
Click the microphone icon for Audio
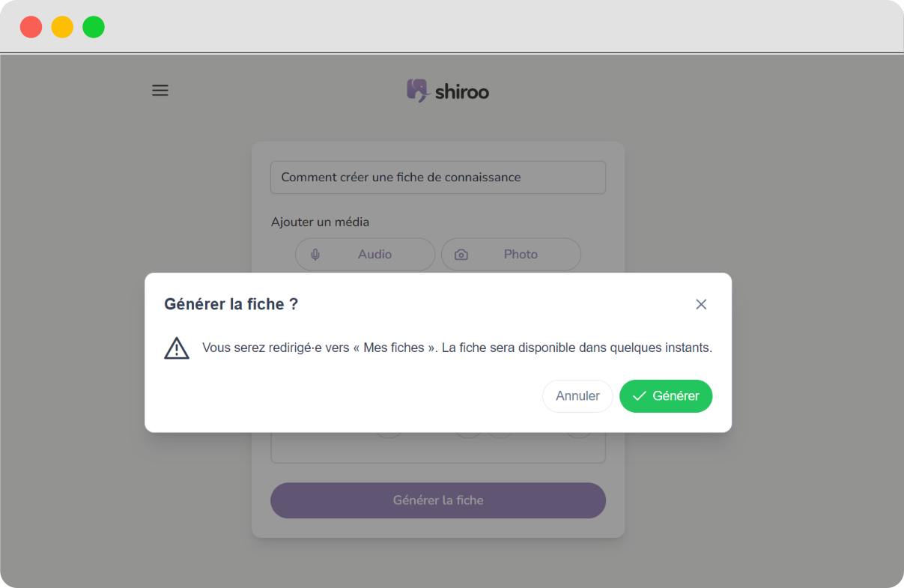[x=315, y=255]
